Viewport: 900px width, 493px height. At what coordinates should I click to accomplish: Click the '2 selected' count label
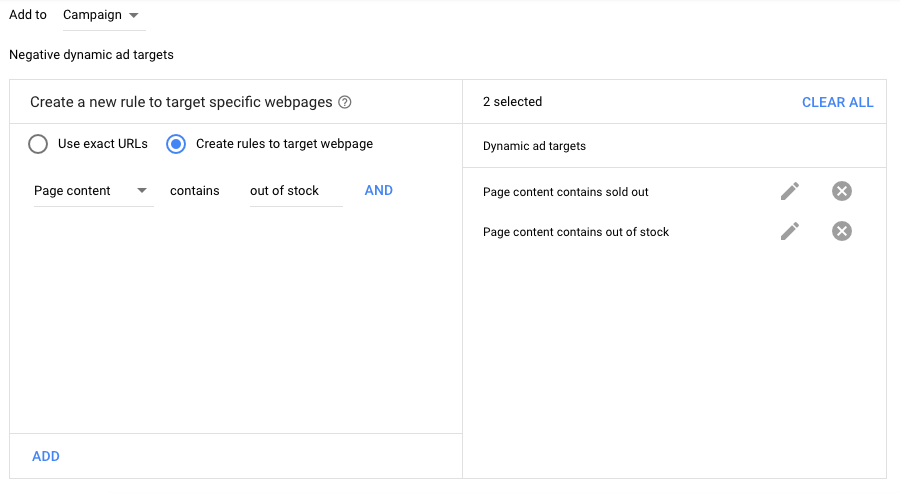(x=512, y=102)
